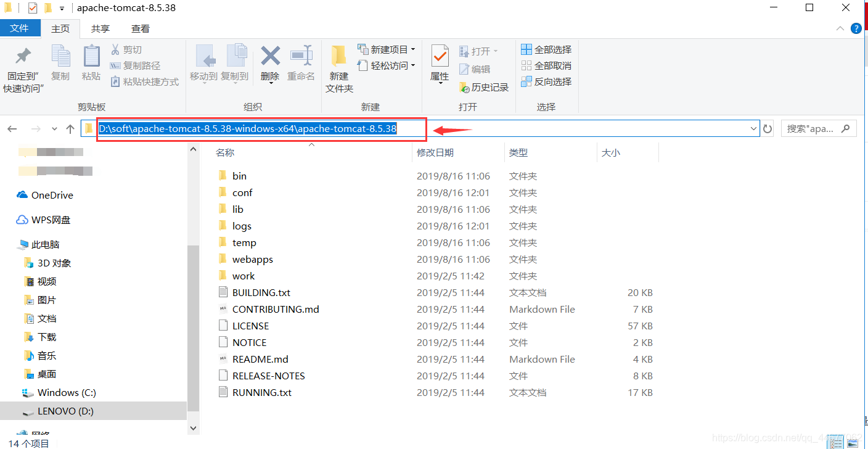Image resolution: width=868 pixels, height=449 pixels.
Task: Select Cut (剪切) scissors icon
Action: [x=115, y=49]
